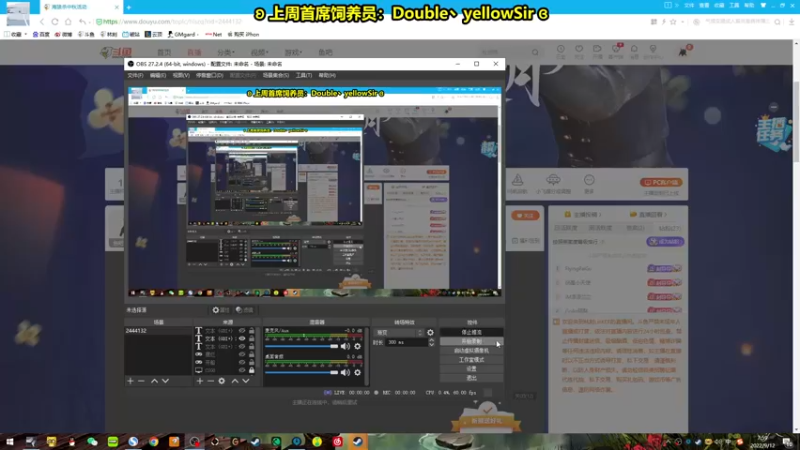Toggle visibility of first text source

(242, 331)
